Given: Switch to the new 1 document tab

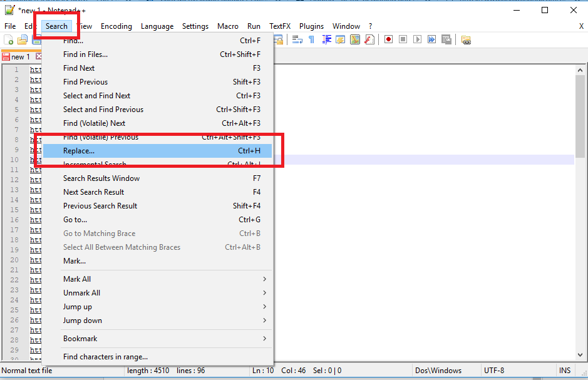Looking at the screenshot, I should 20,57.
